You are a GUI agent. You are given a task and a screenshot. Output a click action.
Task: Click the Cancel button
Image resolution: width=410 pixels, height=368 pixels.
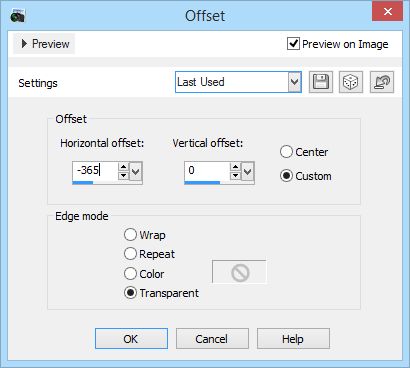pos(212,339)
